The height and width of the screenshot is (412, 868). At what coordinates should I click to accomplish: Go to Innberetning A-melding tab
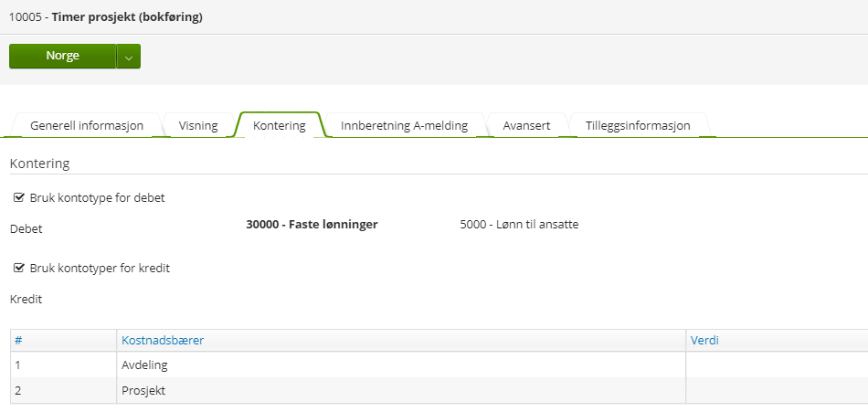(x=404, y=126)
